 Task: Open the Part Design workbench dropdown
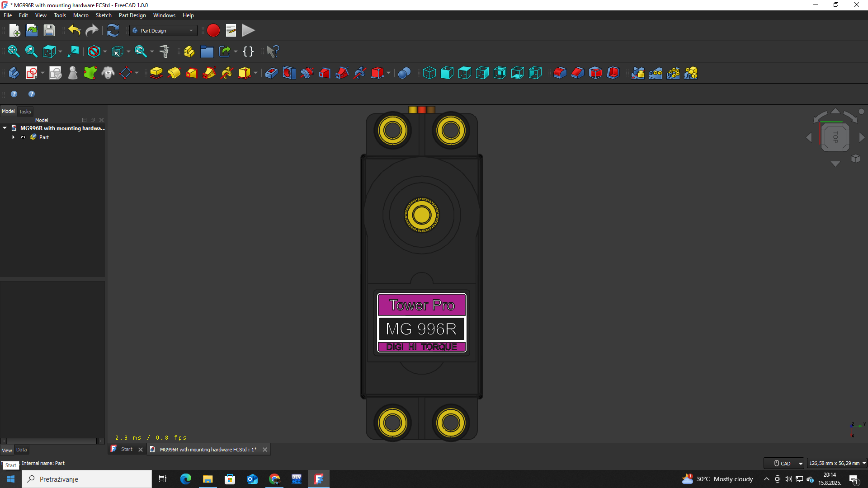[163, 30]
